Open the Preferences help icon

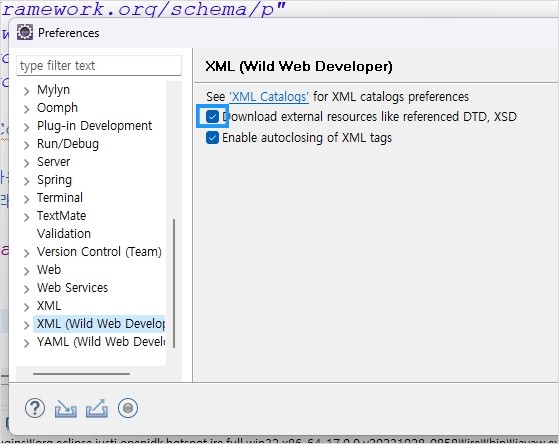(35, 408)
